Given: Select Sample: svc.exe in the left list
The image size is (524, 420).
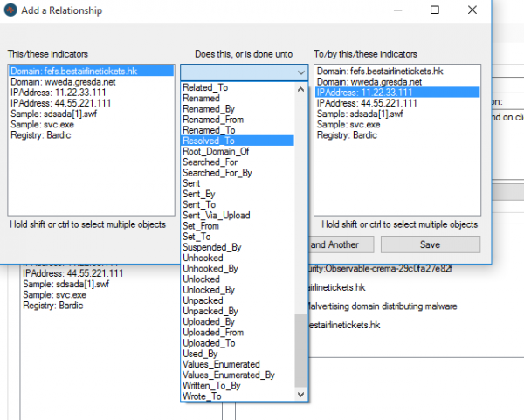Looking at the screenshot, I should click(x=91, y=125).
